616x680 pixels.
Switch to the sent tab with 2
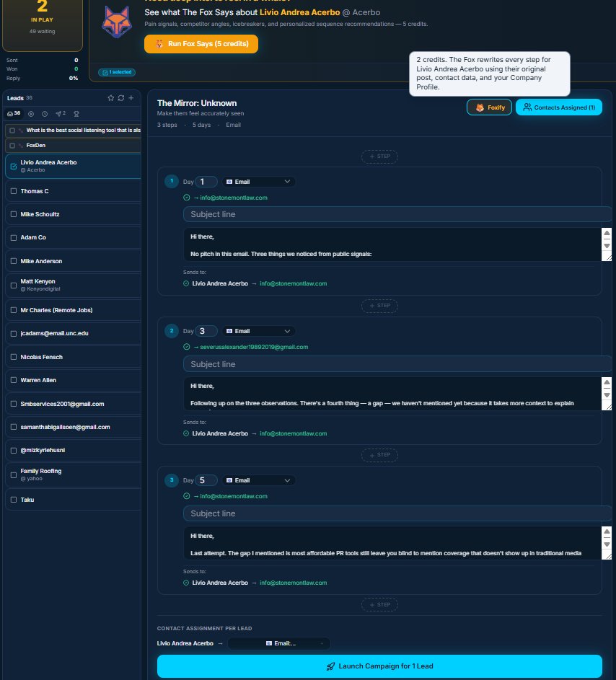click(x=61, y=113)
